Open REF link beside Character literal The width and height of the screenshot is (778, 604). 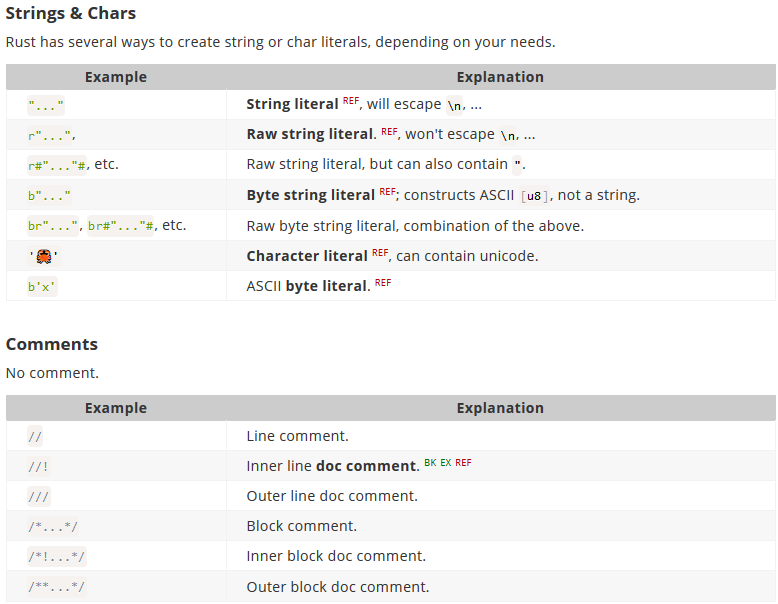click(380, 253)
